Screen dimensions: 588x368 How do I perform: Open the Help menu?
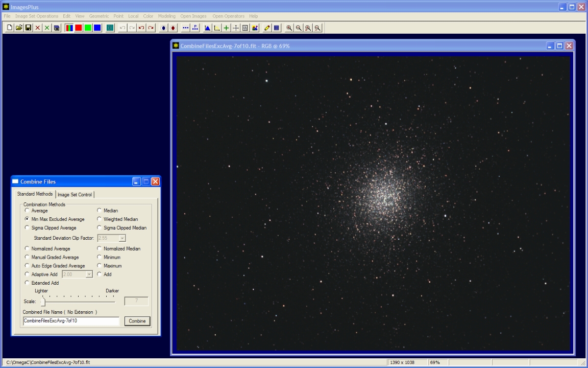254,16
